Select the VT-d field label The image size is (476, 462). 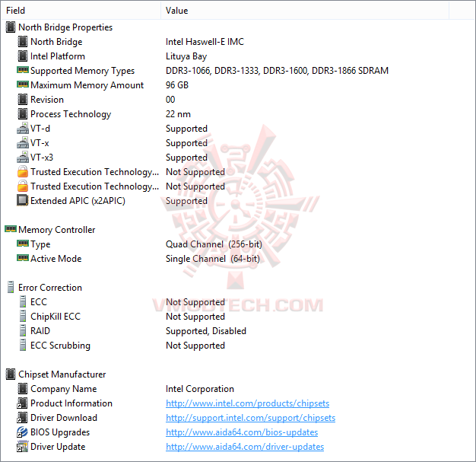(x=40, y=129)
